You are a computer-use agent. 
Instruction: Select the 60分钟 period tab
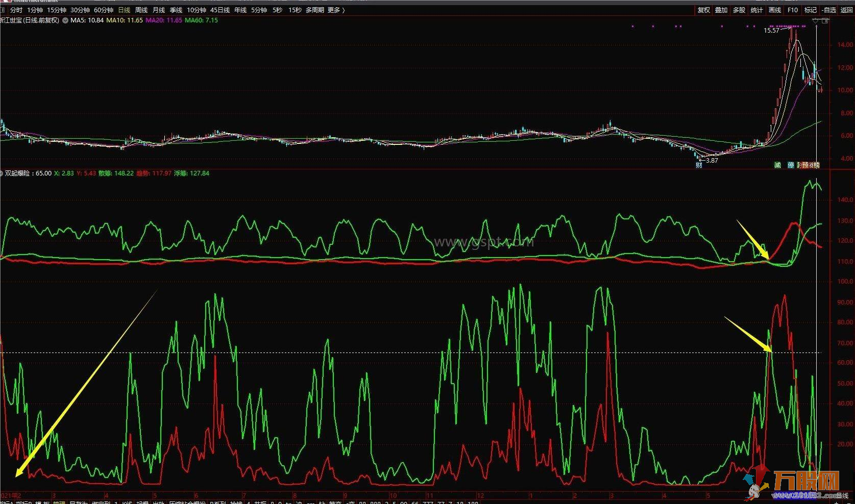104,10
